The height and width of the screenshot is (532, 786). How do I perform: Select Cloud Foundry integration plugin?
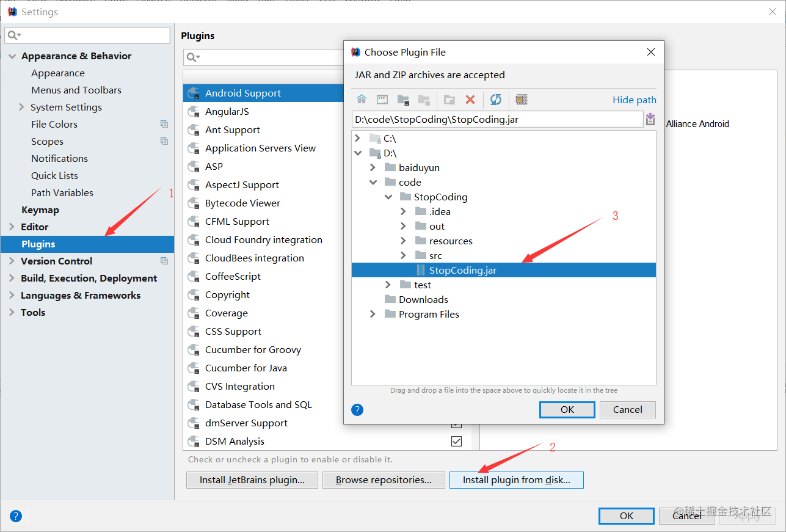(264, 240)
